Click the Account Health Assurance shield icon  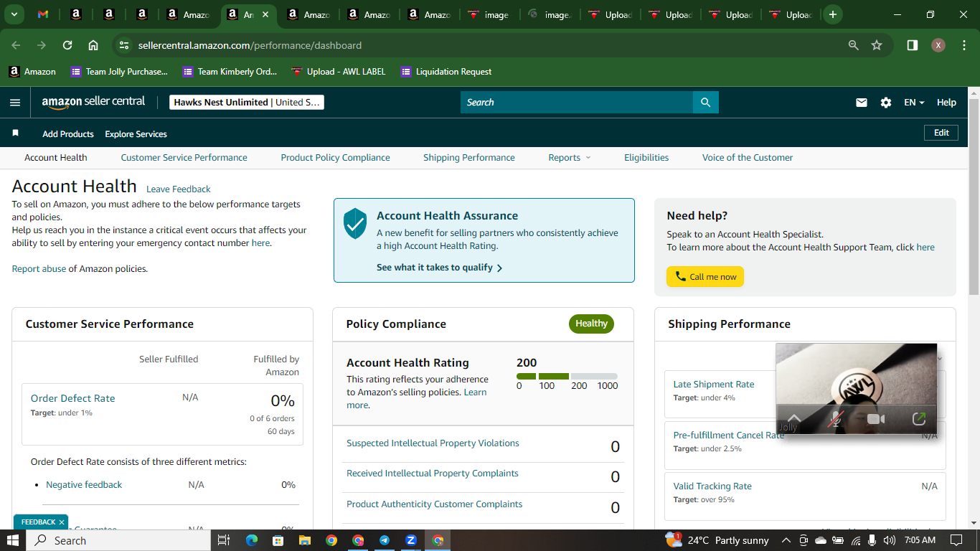point(355,223)
